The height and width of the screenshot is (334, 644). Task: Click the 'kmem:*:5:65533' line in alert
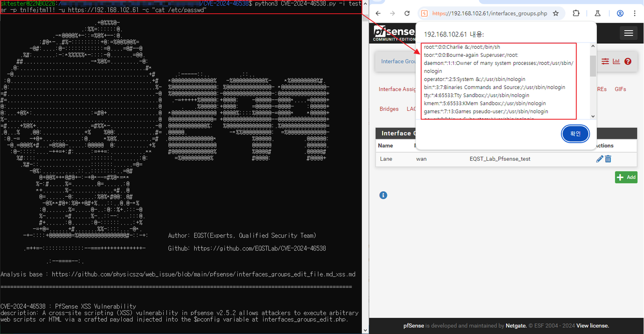(x=485, y=103)
